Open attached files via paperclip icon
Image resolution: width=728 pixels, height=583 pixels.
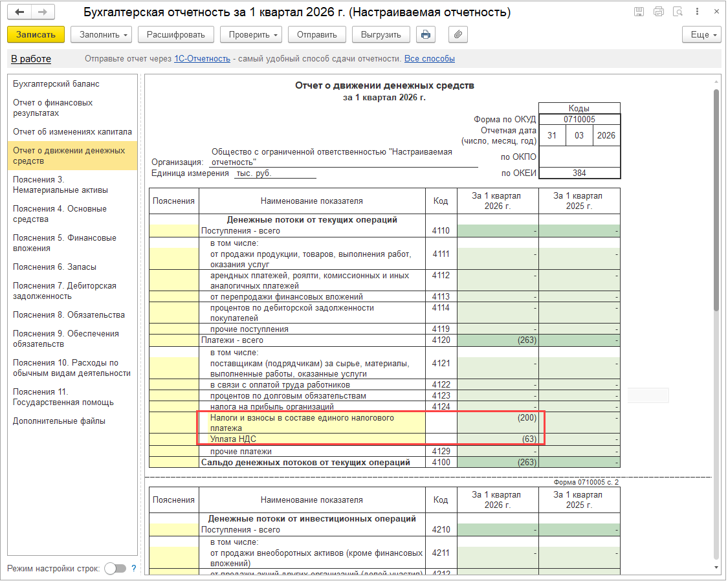pyautogui.click(x=458, y=35)
